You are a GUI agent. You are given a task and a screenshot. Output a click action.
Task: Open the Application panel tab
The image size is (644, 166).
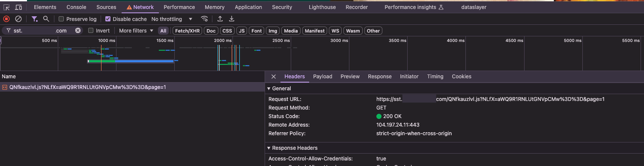tap(248, 7)
